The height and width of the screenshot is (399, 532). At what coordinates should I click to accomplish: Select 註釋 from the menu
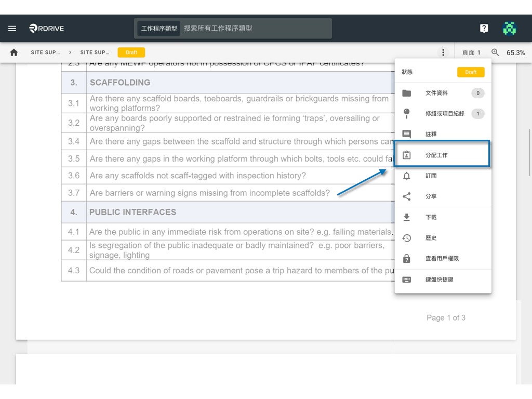click(x=443, y=134)
